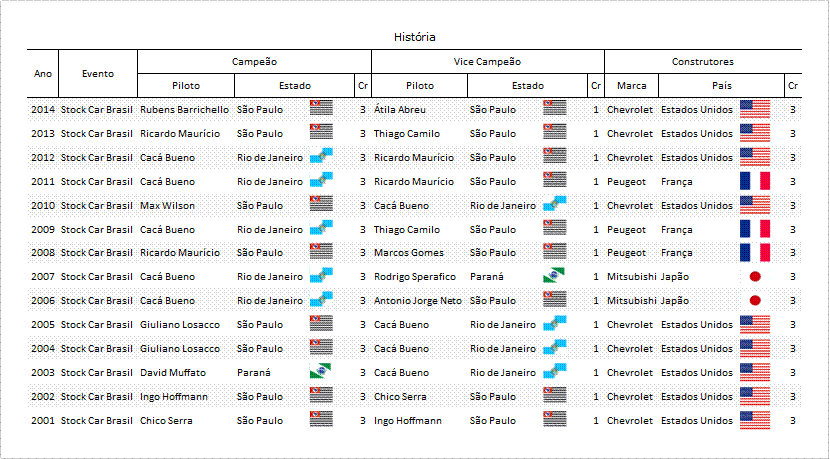
Task: Select the Antonio Jorge Neto cell
Action: (x=418, y=301)
